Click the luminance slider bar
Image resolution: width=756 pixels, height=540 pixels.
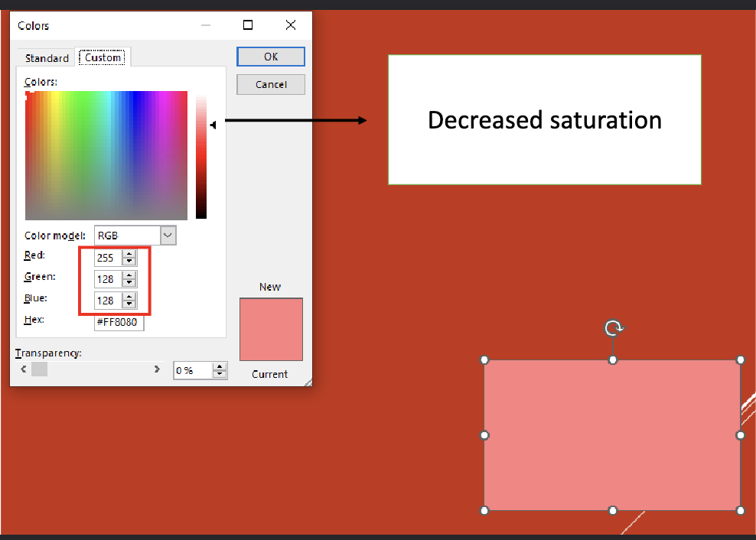click(x=201, y=157)
